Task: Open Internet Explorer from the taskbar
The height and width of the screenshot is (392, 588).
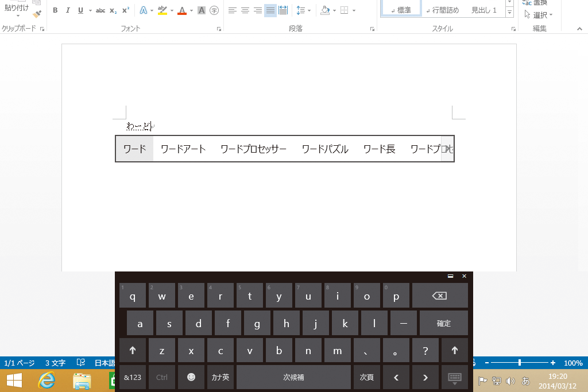Action: (x=47, y=381)
